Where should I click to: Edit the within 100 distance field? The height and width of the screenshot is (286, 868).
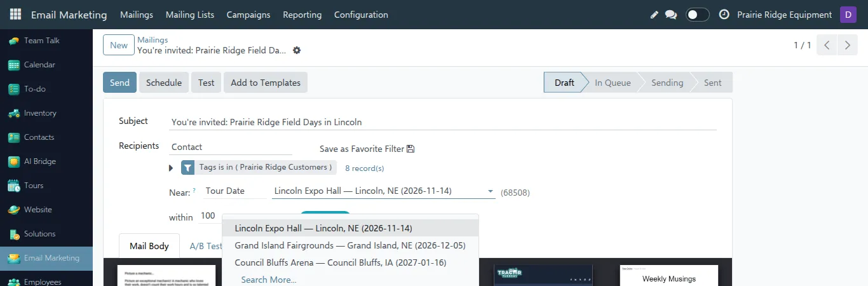(x=211, y=216)
